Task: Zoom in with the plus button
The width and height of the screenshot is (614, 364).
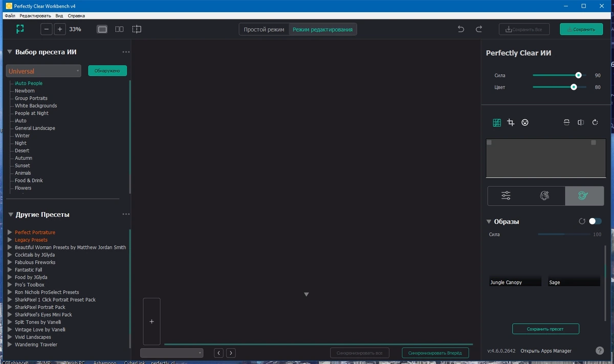Action: (60, 29)
